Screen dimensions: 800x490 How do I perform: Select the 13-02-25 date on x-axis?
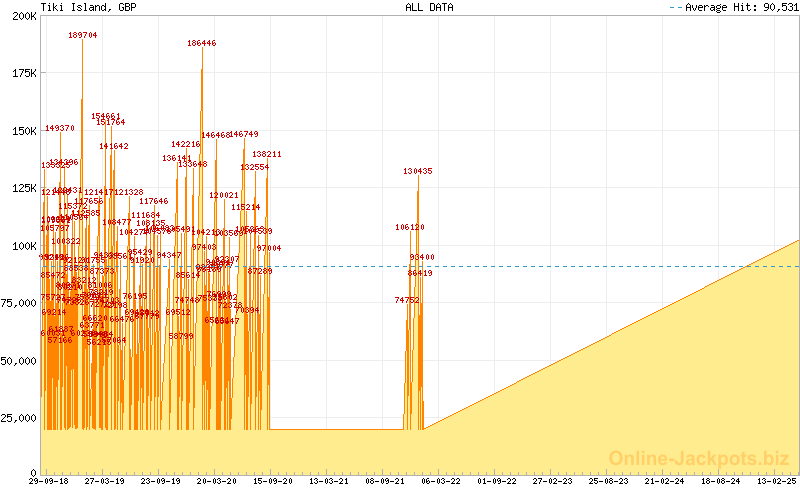777,482
